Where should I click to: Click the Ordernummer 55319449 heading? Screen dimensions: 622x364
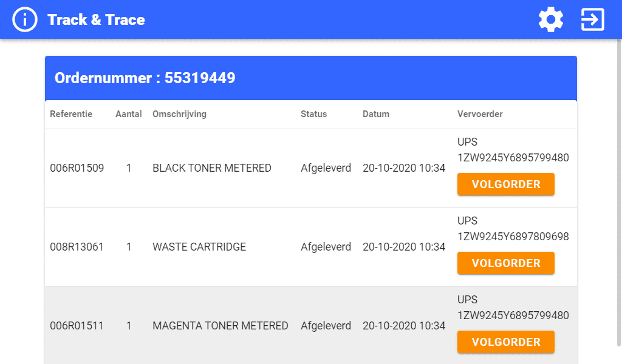(145, 78)
